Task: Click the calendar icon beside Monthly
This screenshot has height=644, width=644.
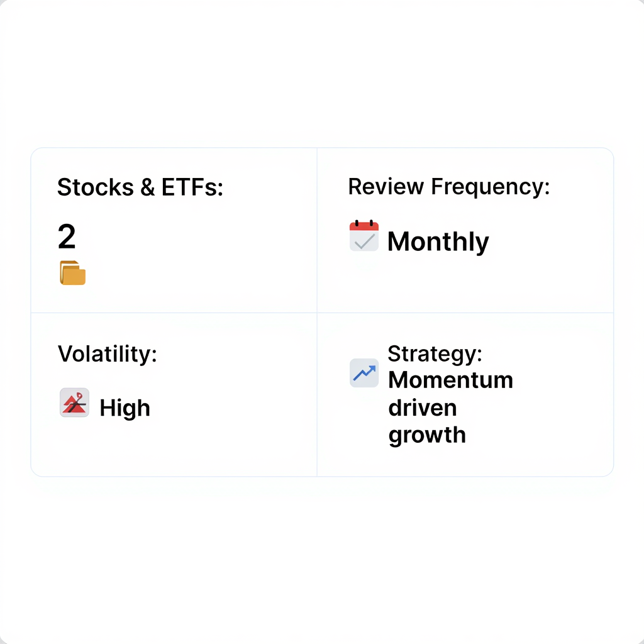Action: click(x=364, y=236)
